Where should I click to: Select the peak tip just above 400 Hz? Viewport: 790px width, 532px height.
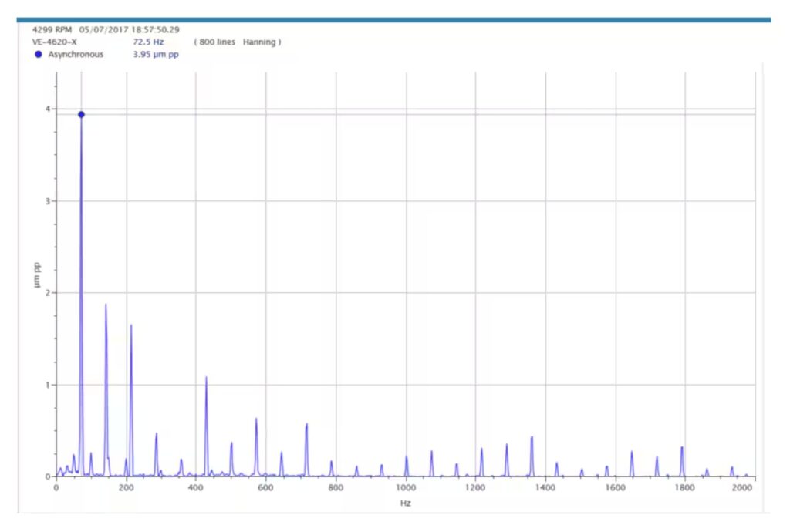206,377
